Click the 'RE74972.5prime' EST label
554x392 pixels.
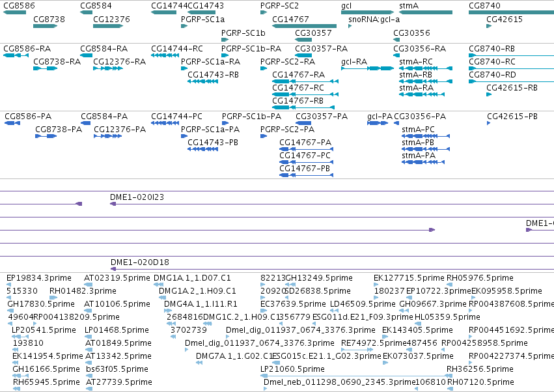374,343
